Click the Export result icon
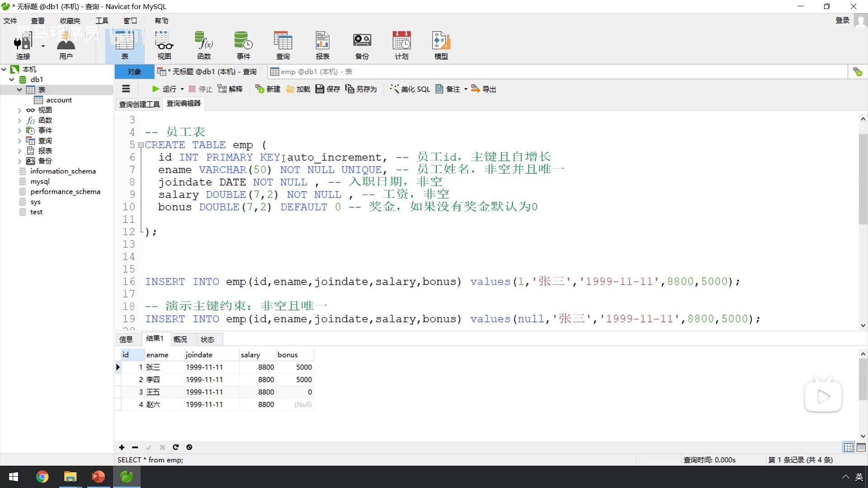 [x=476, y=89]
